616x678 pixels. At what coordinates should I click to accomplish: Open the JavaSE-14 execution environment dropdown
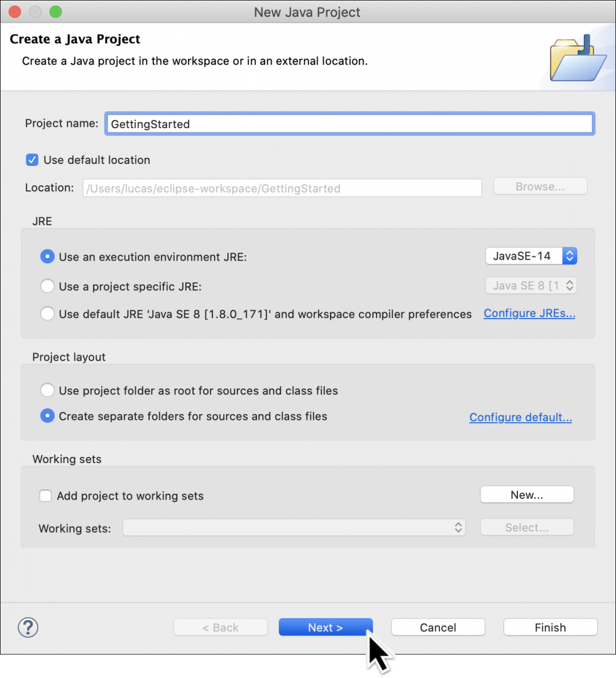[531, 256]
